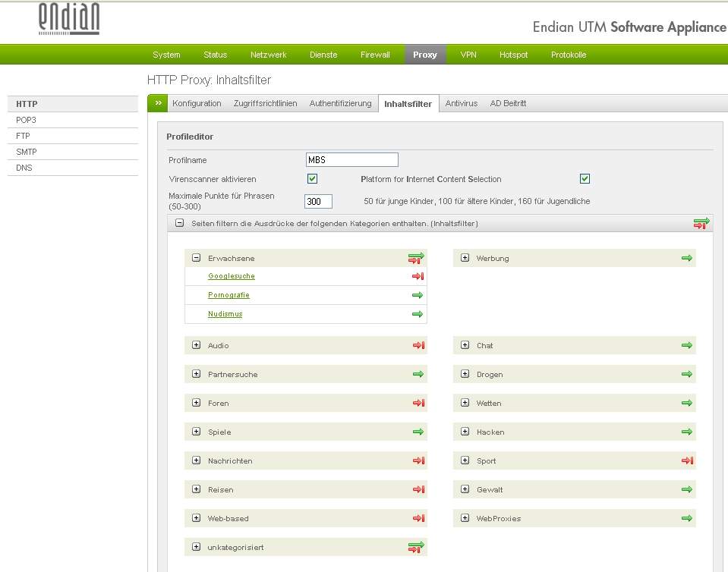Toggle the blocked arrow for Nachrichten
Viewport: 728px width, 572px height.
419,460
